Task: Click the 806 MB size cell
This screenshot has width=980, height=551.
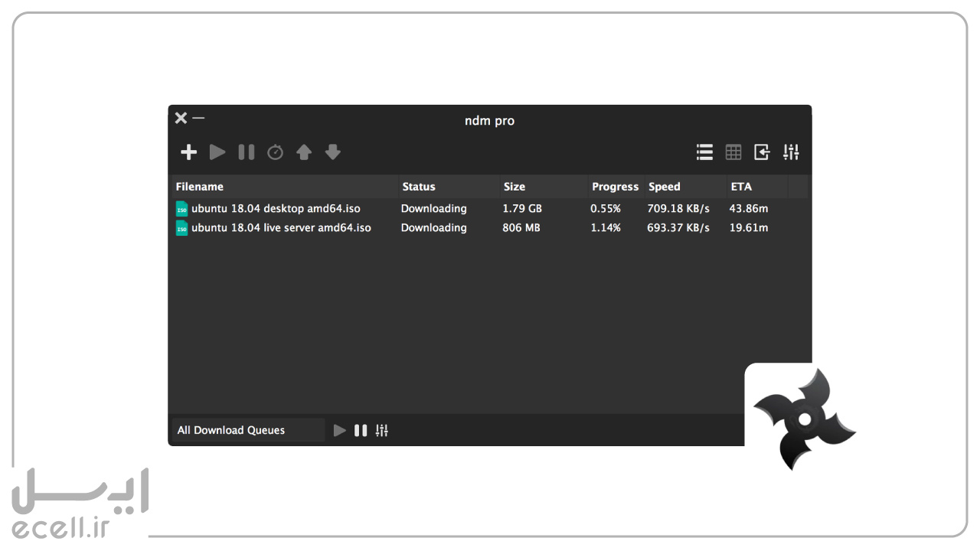Action: (x=521, y=227)
